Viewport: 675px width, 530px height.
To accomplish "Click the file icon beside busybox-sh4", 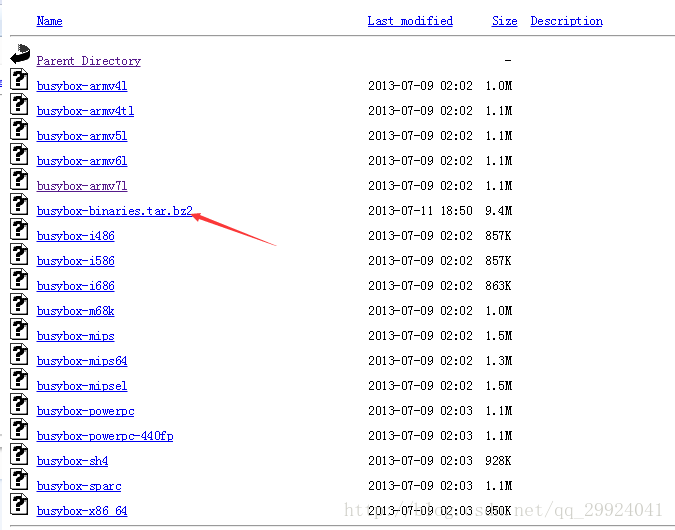I will (19, 454).
